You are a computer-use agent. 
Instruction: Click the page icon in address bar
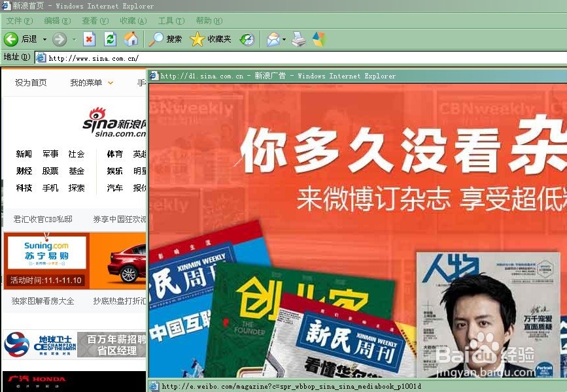(41, 57)
